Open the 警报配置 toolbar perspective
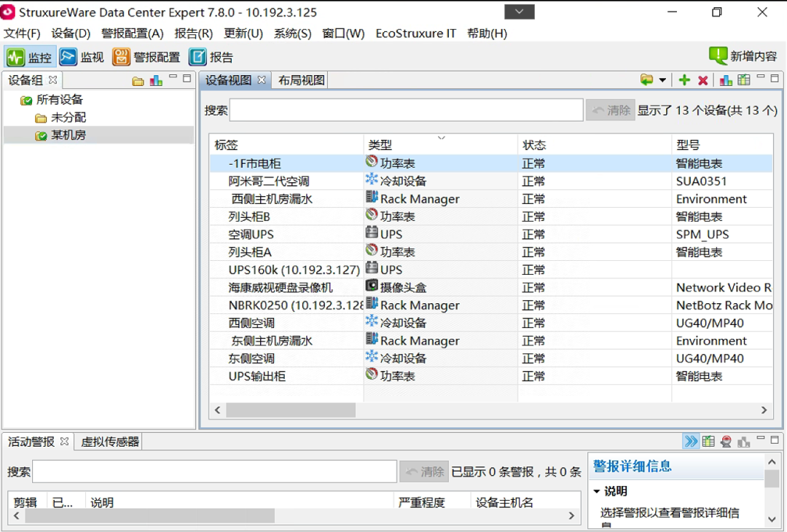787x532 pixels. pyautogui.click(x=146, y=58)
